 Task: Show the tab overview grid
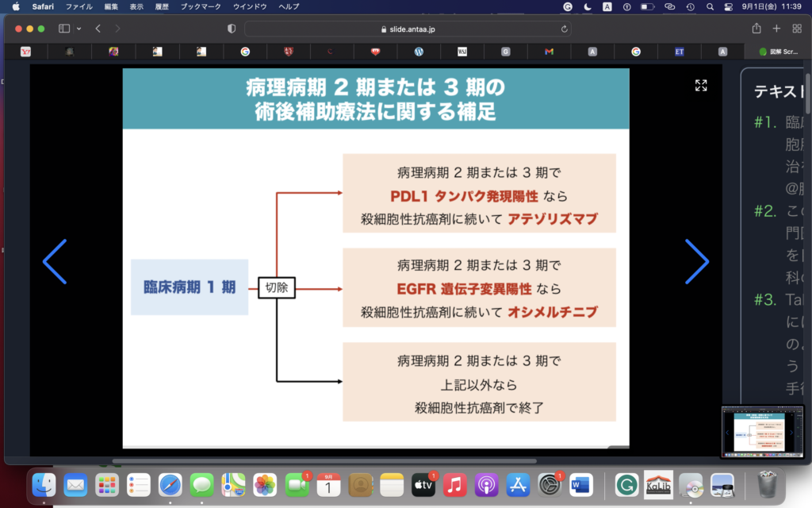[797, 29]
